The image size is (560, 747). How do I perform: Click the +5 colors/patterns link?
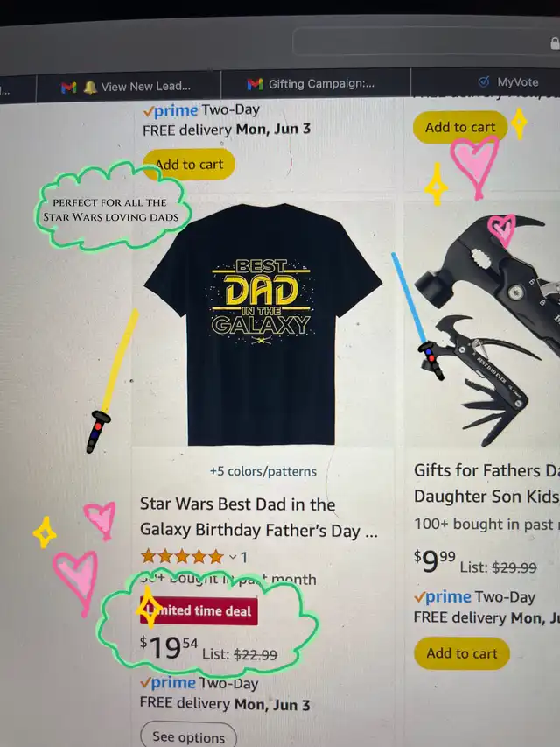coord(262,471)
